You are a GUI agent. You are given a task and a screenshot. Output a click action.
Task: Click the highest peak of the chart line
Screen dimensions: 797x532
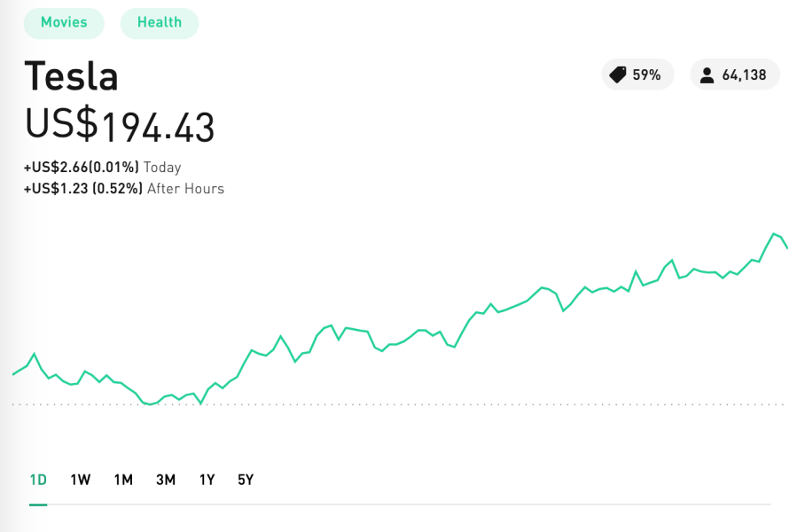pos(775,234)
